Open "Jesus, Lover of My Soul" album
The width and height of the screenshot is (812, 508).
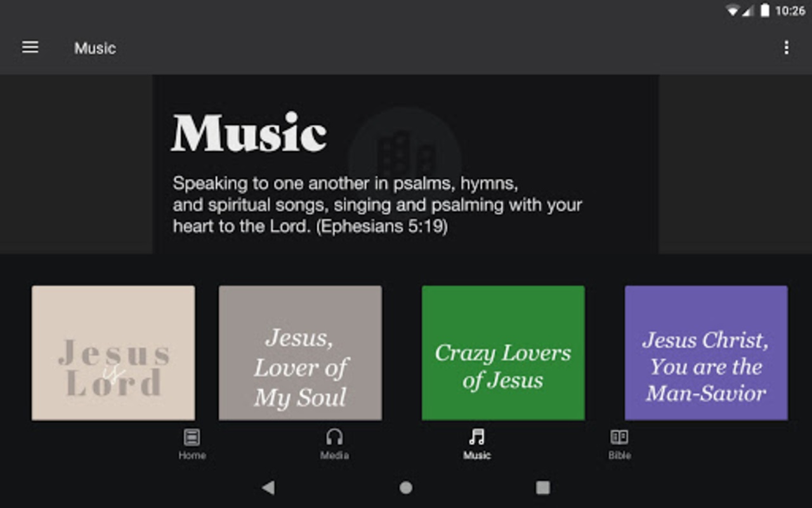[300, 352]
